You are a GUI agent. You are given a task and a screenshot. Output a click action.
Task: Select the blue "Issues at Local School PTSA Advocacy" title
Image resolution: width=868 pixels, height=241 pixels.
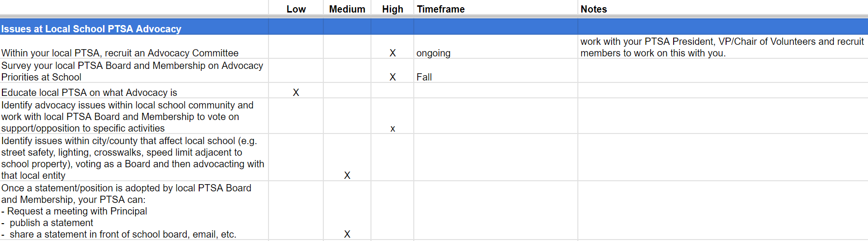click(91, 29)
